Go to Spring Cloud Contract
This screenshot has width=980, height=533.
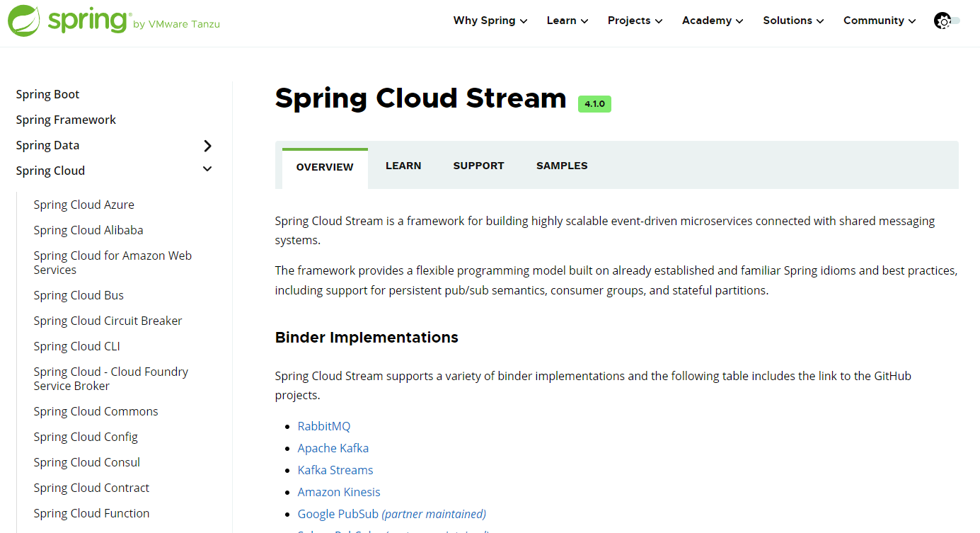pos(91,488)
